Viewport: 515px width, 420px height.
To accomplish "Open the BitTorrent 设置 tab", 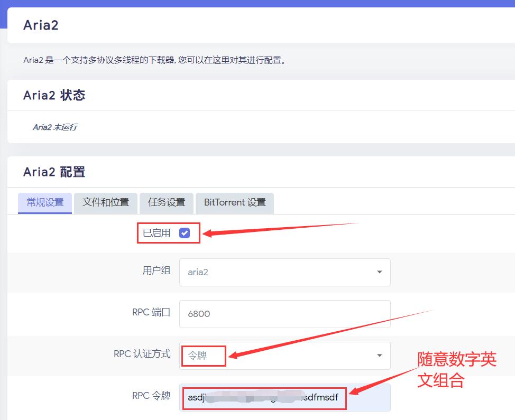I will coord(235,202).
